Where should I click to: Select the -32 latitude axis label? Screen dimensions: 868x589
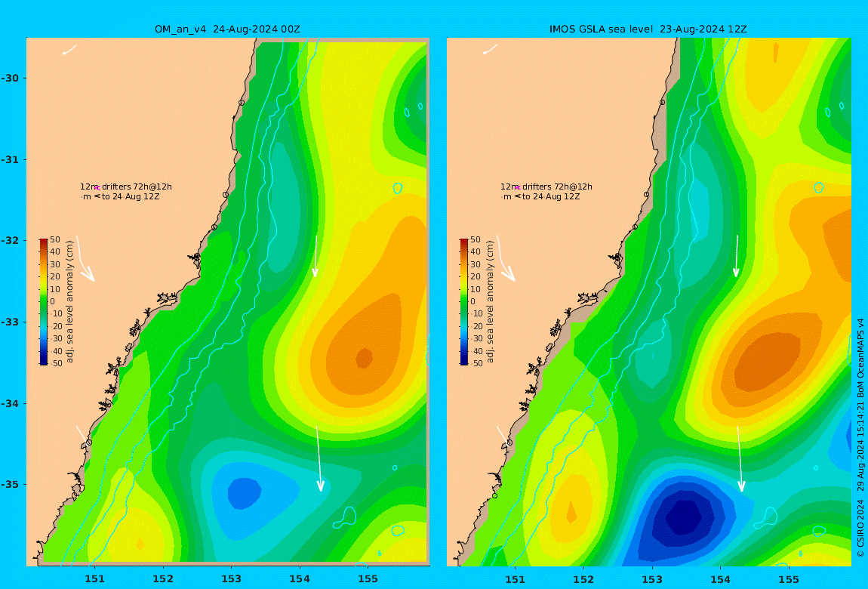(x=10, y=241)
